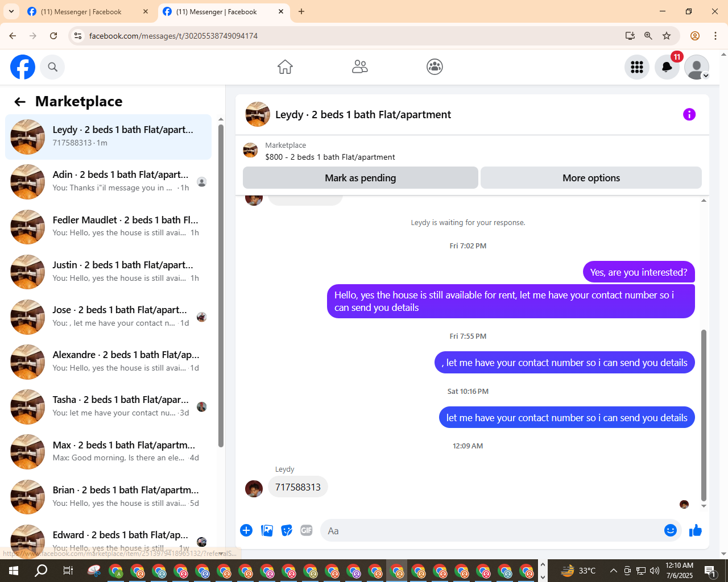Image resolution: width=728 pixels, height=582 pixels.
Task: Click the 'Yes, are you interested?' message
Action: click(639, 272)
